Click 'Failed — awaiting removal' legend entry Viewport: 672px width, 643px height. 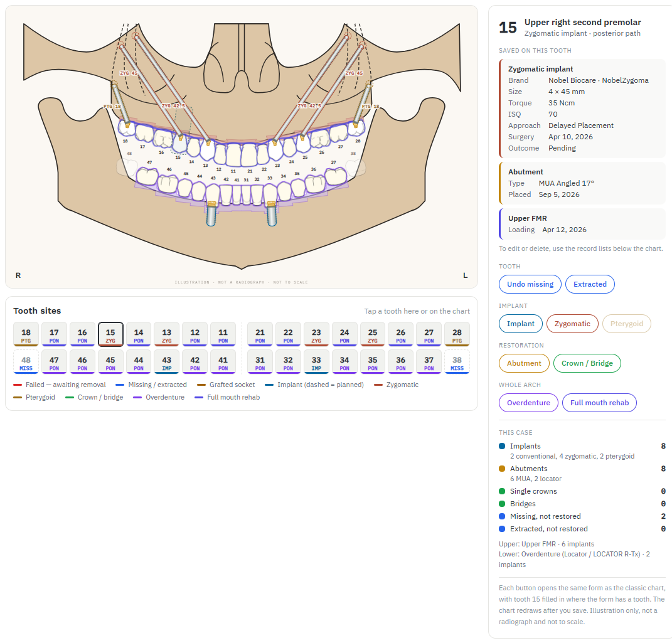[x=60, y=385]
